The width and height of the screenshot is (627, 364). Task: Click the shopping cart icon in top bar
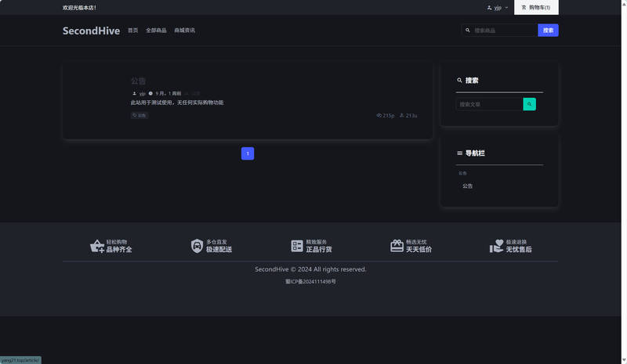tap(524, 8)
